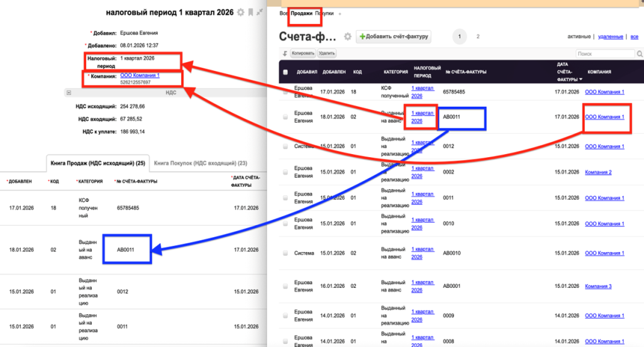Switch to Книга Покупок (НДС входящий) tab

[191, 163]
